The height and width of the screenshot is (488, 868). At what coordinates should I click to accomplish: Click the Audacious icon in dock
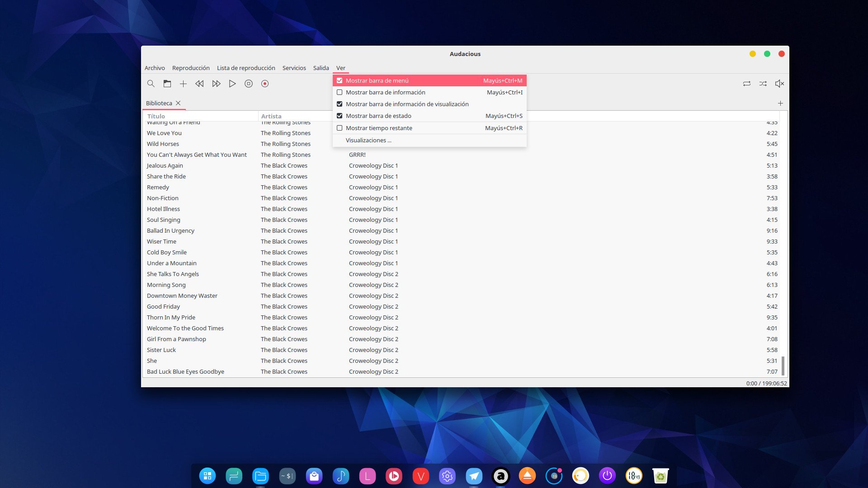pyautogui.click(x=500, y=476)
